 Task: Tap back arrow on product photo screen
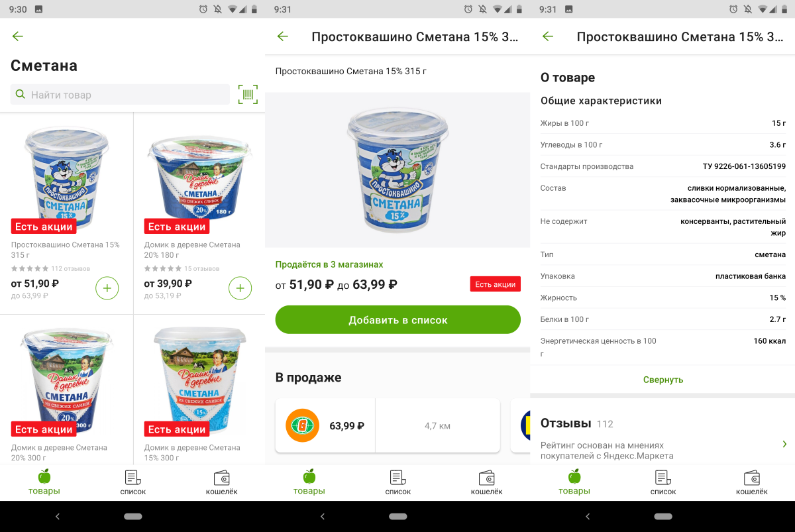click(283, 36)
